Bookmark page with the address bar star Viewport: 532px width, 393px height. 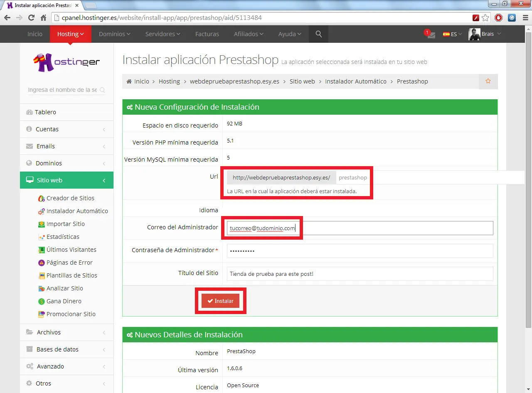(x=485, y=18)
